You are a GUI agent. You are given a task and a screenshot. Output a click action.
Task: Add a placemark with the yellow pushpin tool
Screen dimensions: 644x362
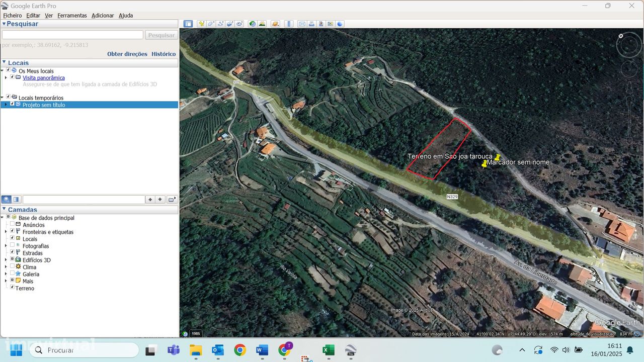click(x=202, y=24)
